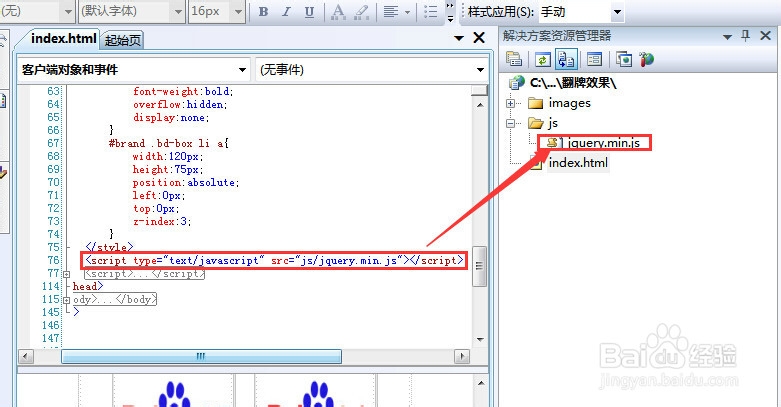Click the z-index:3 line of code
The width and height of the screenshot is (781, 407).
click(162, 222)
